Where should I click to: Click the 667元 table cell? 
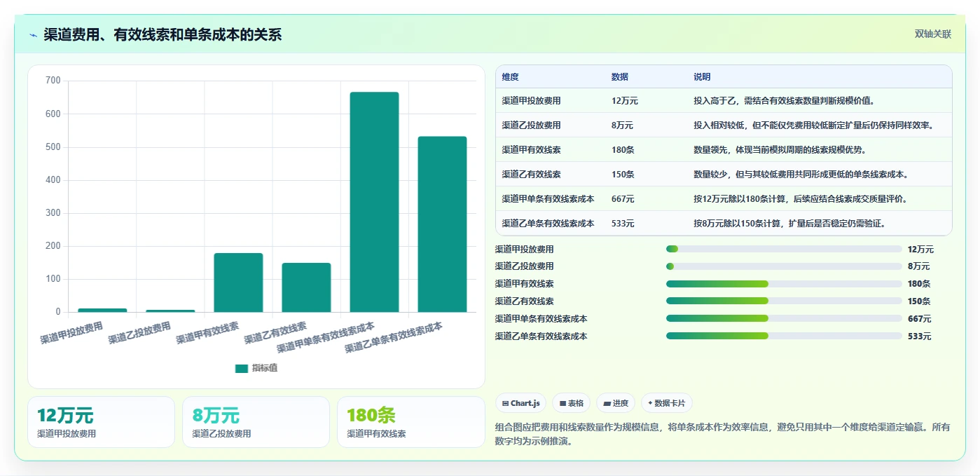click(x=623, y=199)
